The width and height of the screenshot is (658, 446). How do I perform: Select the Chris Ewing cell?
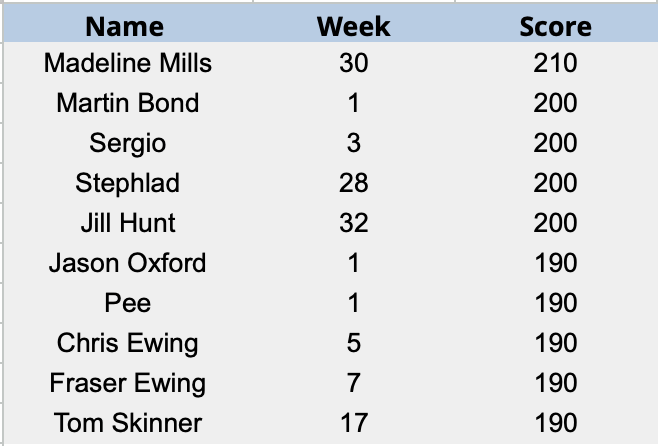(128, 343)
